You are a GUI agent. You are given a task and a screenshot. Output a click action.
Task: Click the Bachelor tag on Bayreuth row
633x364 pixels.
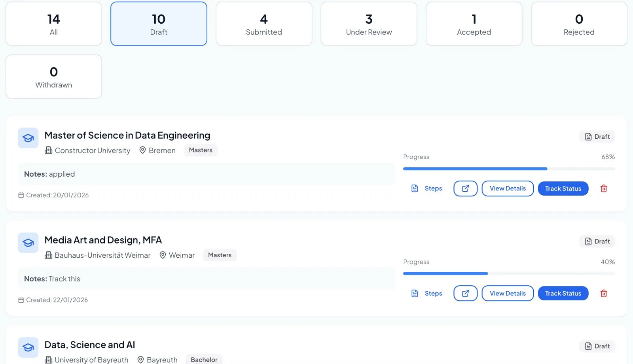click(x=204, y=360)
